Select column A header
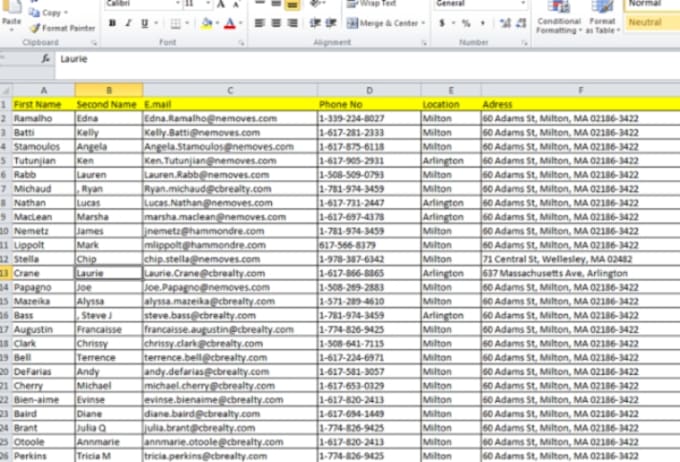The height and width of the screenshot is (462, 680). click(43, 90)
